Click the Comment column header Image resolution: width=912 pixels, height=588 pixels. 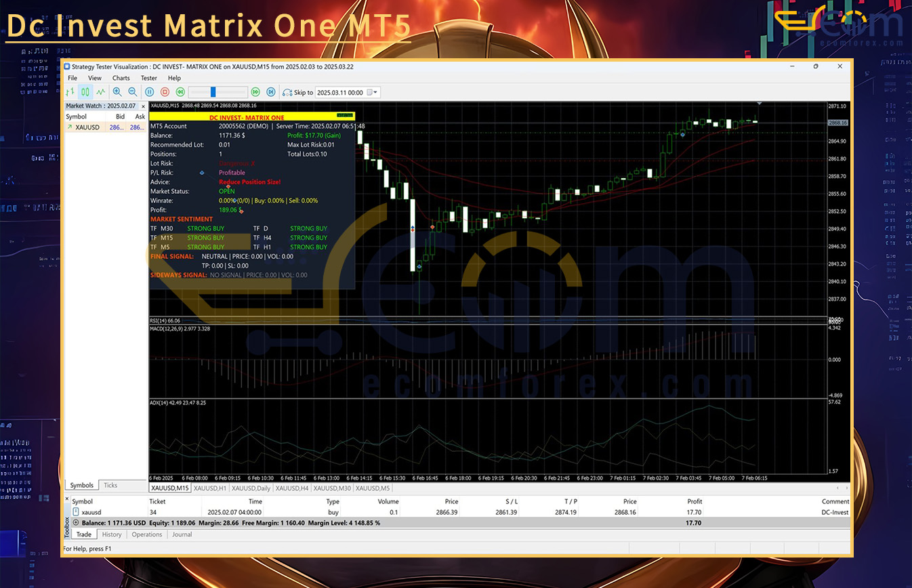(835, 502)
